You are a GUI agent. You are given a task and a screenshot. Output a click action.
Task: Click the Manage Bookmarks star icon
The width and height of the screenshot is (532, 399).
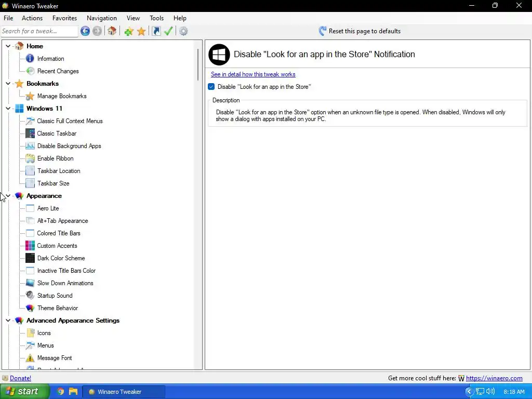coord(30,96)
